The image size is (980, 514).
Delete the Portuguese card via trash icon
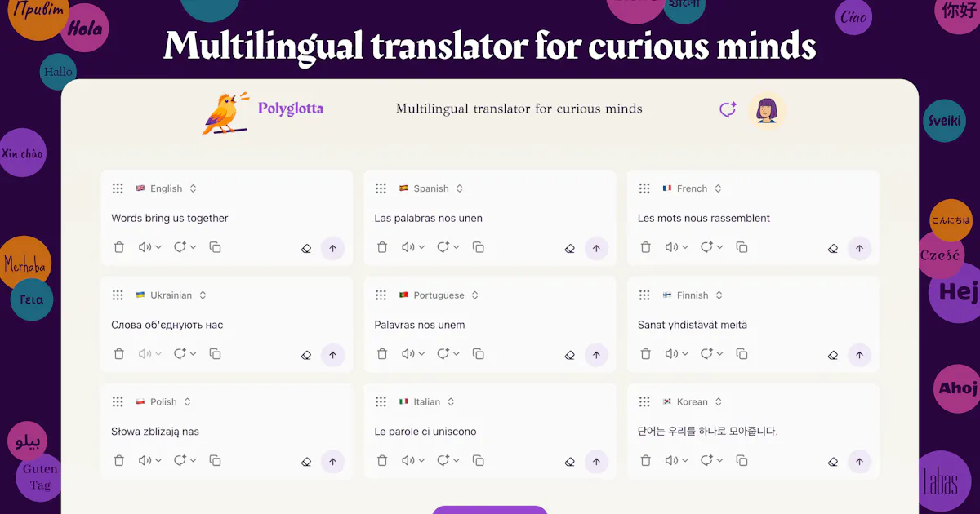click(x=382, y=354)
